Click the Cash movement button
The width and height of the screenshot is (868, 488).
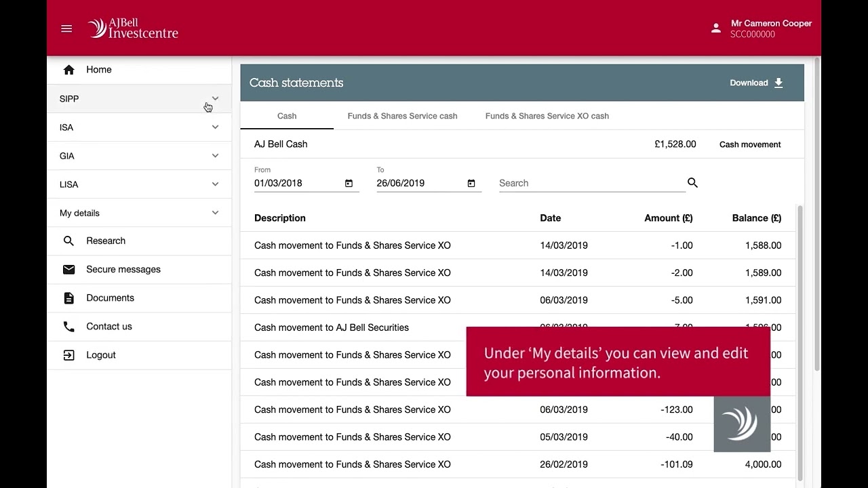pyautogui.click(x=750, y=144)
